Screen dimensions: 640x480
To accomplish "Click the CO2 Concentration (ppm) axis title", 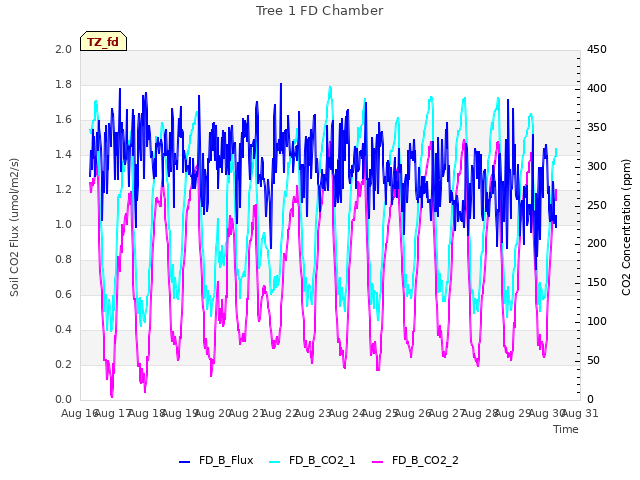I will point(626,227).
